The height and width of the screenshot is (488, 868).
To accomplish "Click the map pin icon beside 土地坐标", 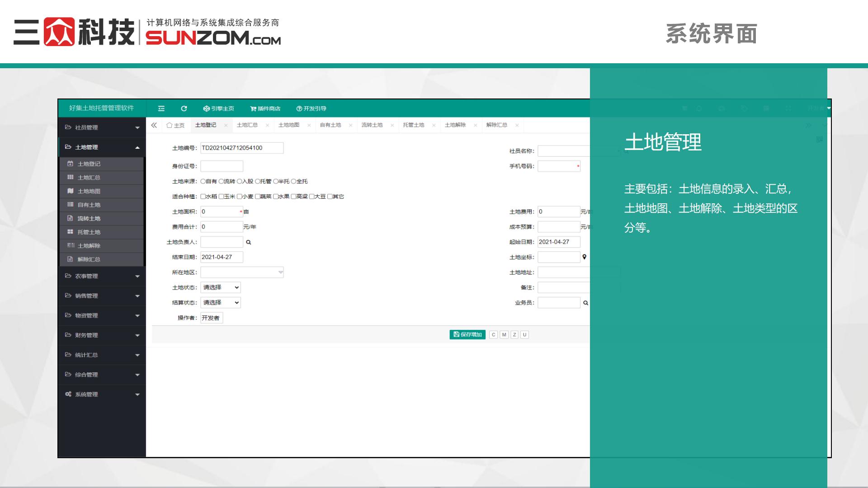I will tap(585, 257).
